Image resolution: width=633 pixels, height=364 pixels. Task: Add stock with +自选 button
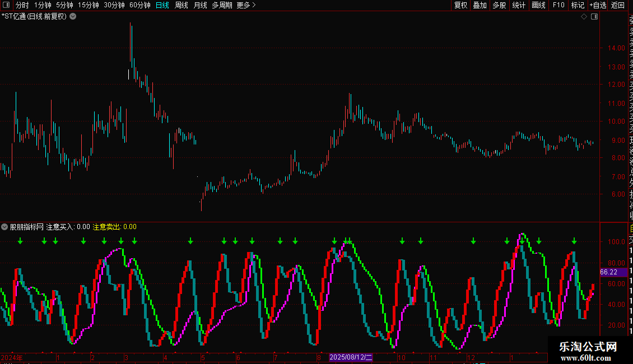pos(598,5)
